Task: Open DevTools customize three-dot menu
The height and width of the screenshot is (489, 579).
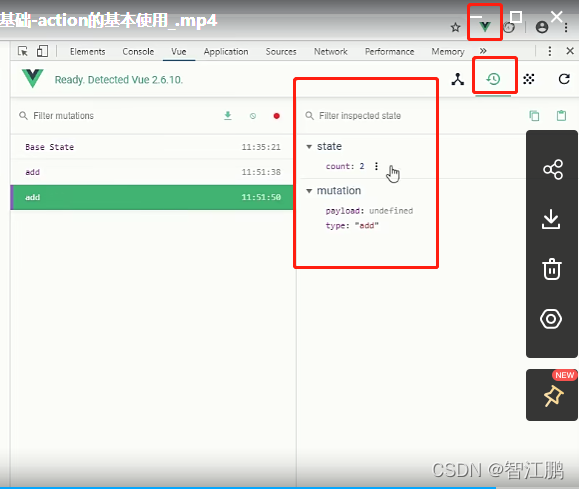Action: point(549,51)
